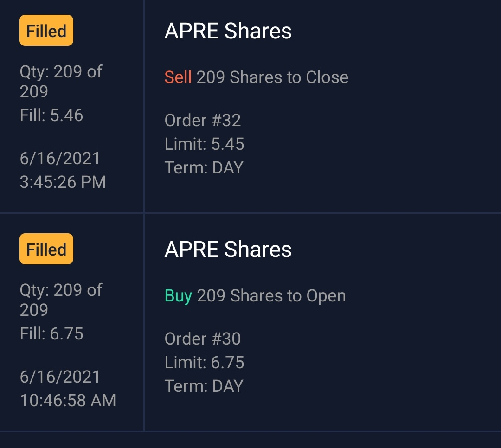Click the Filled badge on the sell order
501x448 pixels.
click(x=46, y=31)
